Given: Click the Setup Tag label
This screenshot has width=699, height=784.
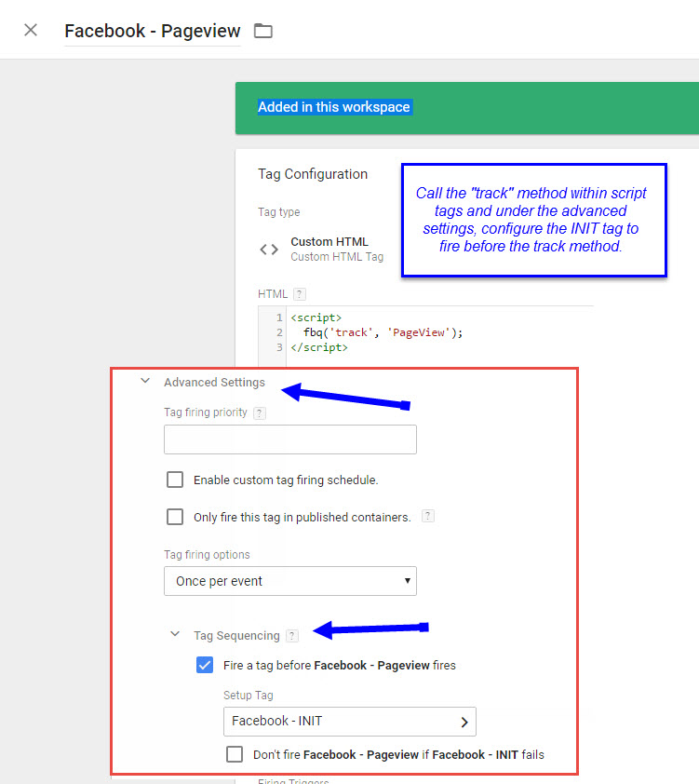Looking at the screenshot, I should pos(249,695).
